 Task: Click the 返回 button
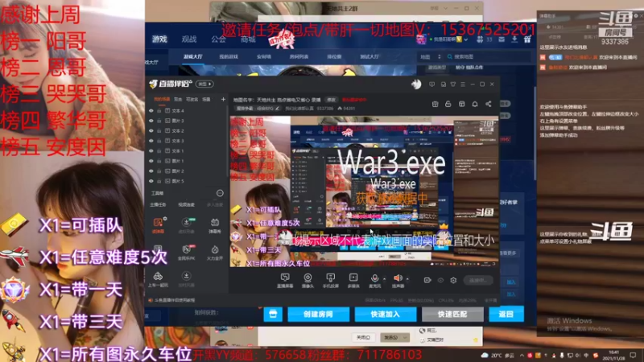[x=506, y=314]
